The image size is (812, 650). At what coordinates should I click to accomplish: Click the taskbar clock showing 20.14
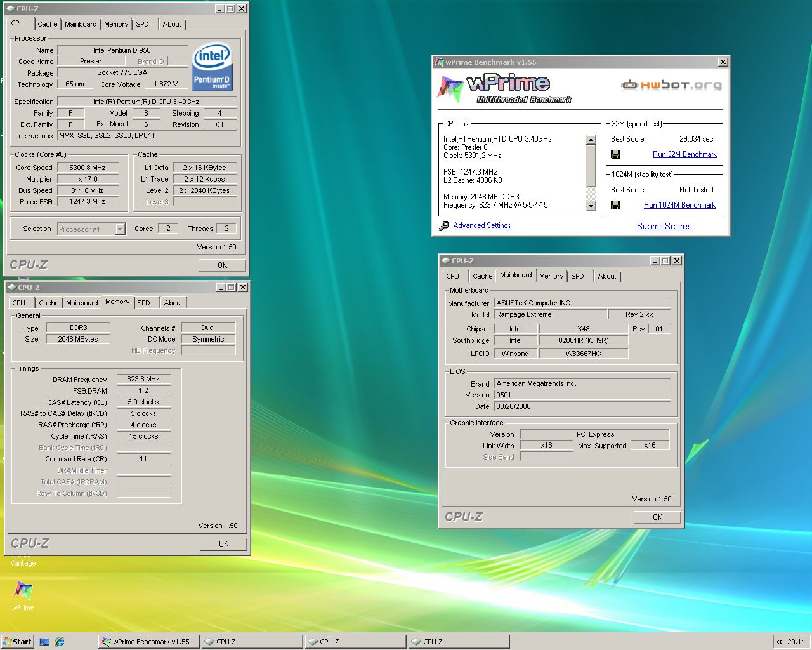pyautogui.click(x=796, y=642)
